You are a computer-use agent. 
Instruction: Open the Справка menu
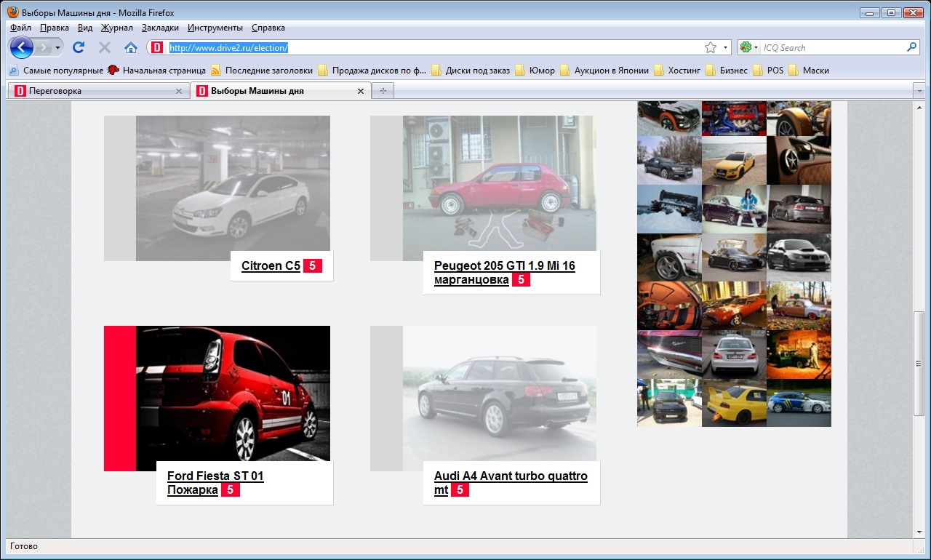point(268,28)
